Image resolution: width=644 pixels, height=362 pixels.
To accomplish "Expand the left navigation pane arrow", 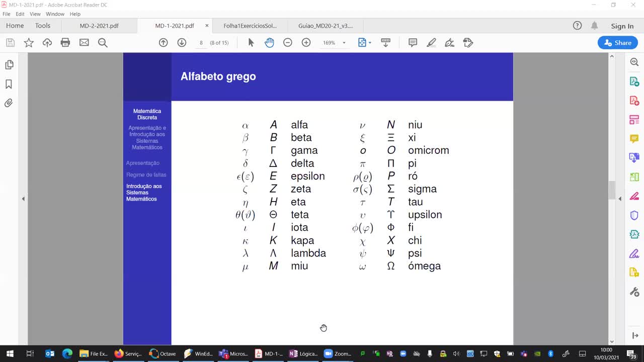I will coord(23,199).
